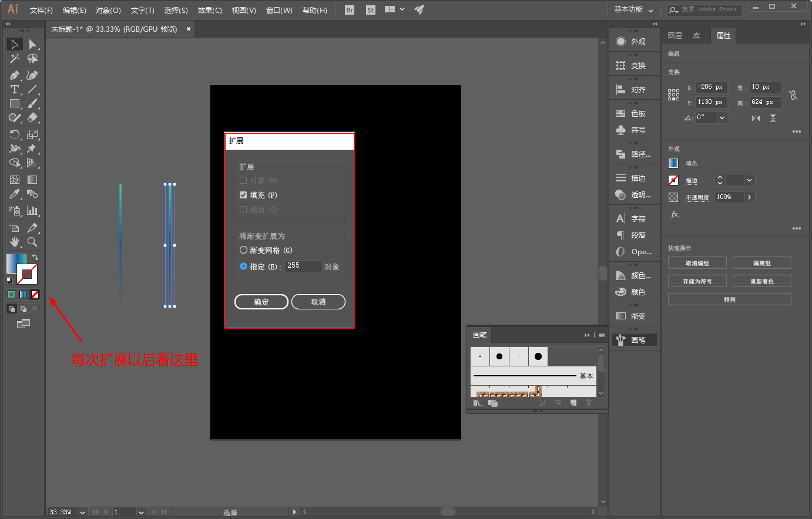Select the Magic Wand tool
The width and height of the screenshot is (812, 519).
(x=15, y=59)
